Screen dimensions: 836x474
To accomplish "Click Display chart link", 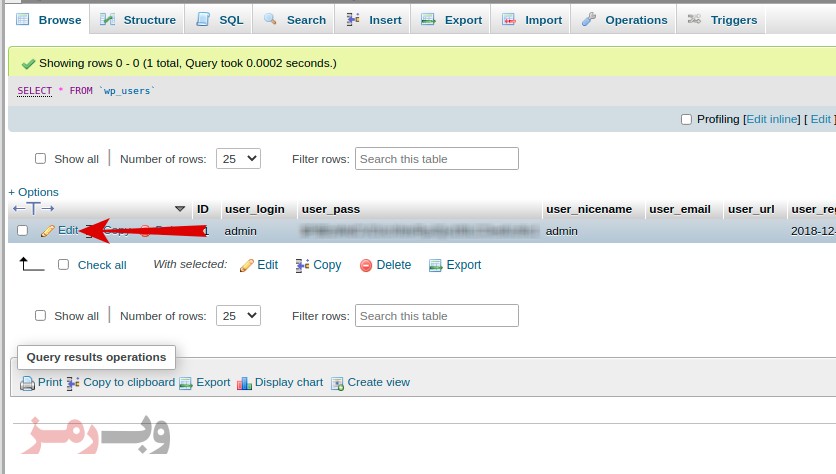I will click(x=289, y=382).
